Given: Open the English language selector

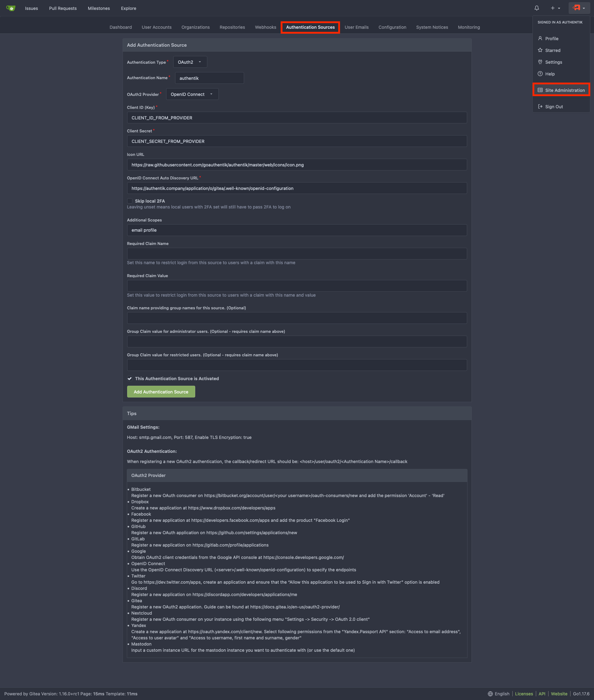Looking at the screenshot, I should click(499, 694).
